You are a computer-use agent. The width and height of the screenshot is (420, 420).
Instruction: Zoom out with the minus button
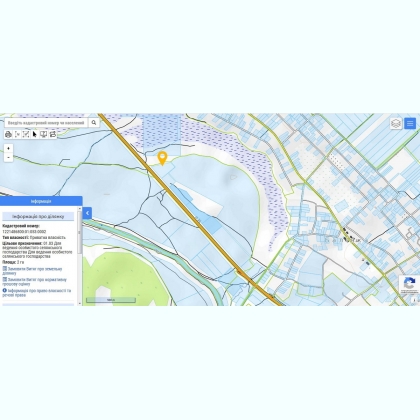(8, 157)
